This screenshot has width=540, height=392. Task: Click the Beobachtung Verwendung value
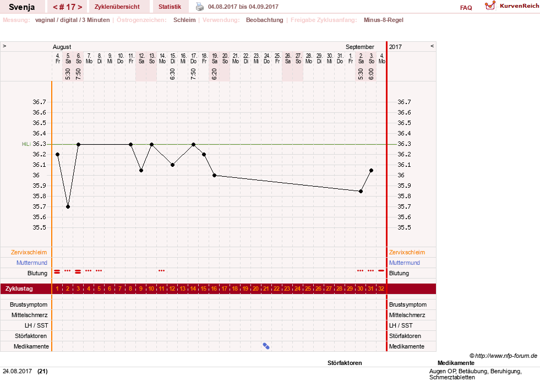coord(264,20)
